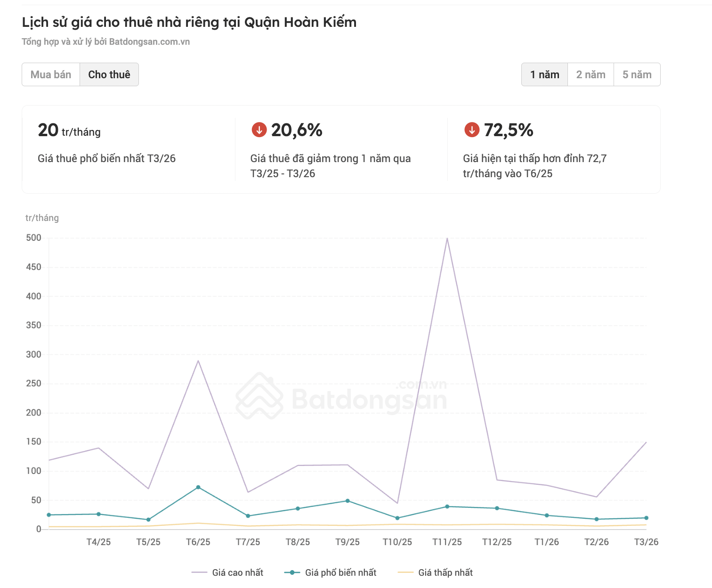The width and height of the screenshot is (712, 588).
Task: Click the T9/25 teal data point
Action: [x=348, y=501]
